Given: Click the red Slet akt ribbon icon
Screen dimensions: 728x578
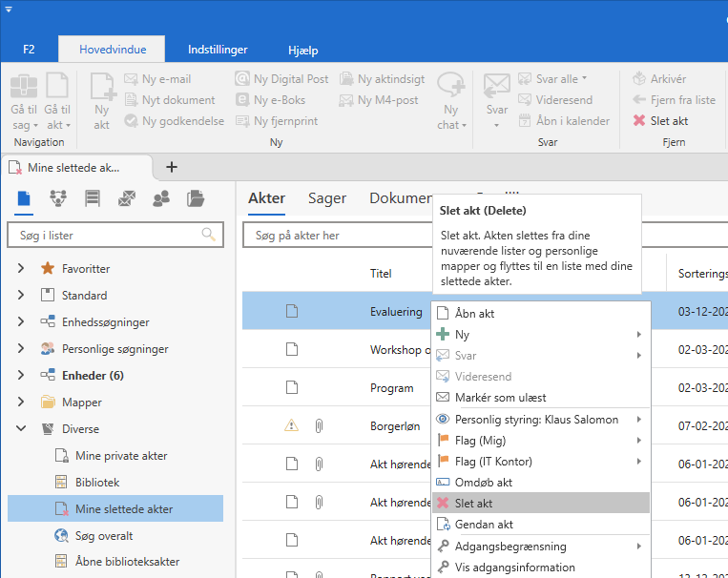Looking at the screenshot, I should point(639,121).
